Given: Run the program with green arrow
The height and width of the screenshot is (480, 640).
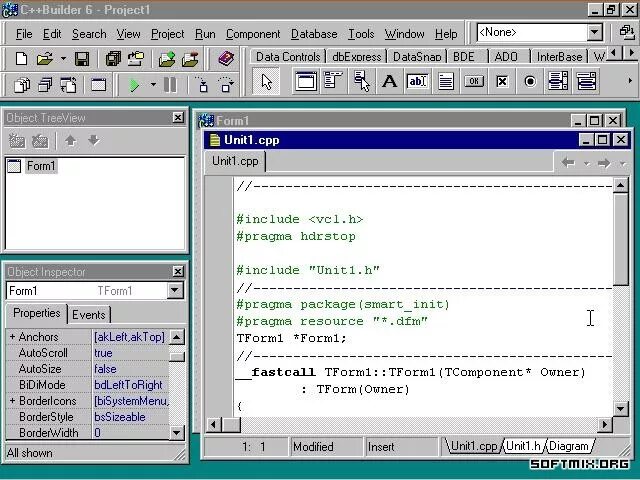Looking at the screenshot, I should coord(134,85).
